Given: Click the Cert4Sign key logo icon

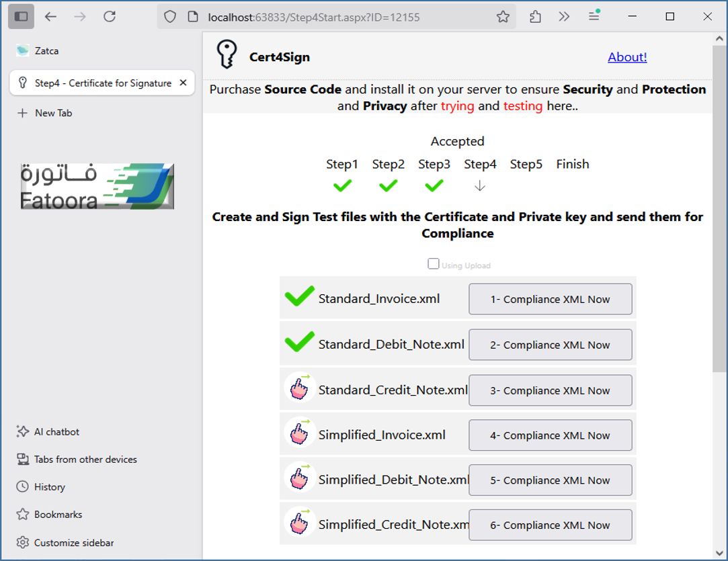Looking at the screenshot, I should 227,54.
